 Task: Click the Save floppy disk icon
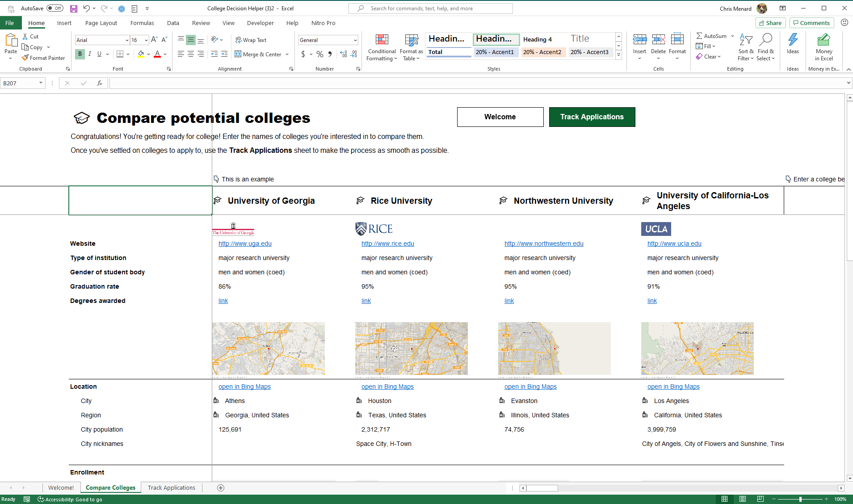pos(74,8)
